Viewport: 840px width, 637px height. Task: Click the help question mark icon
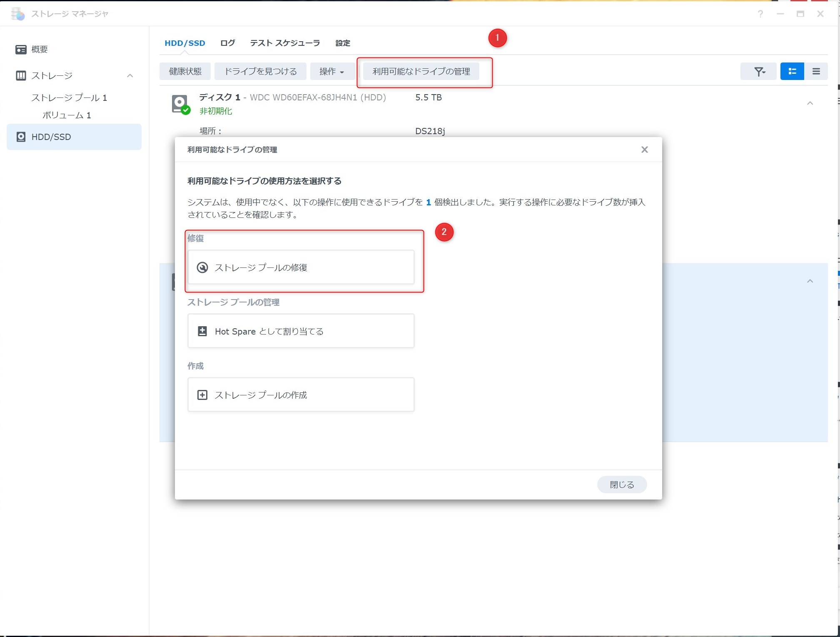coord(760,14)
